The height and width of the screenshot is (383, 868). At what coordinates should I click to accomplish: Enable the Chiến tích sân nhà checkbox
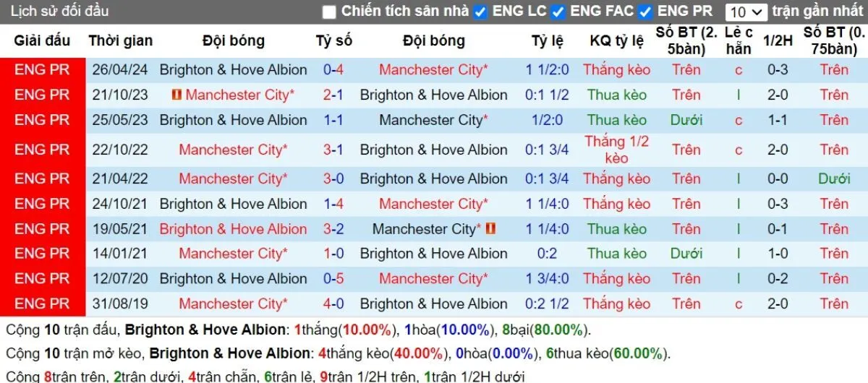[330, 12]
